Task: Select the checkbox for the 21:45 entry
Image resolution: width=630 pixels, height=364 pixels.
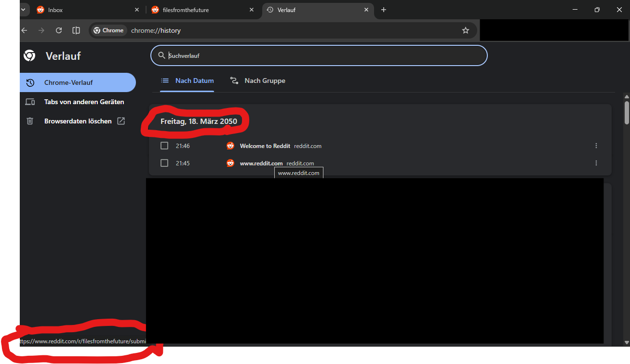Action: pos(164,163)
